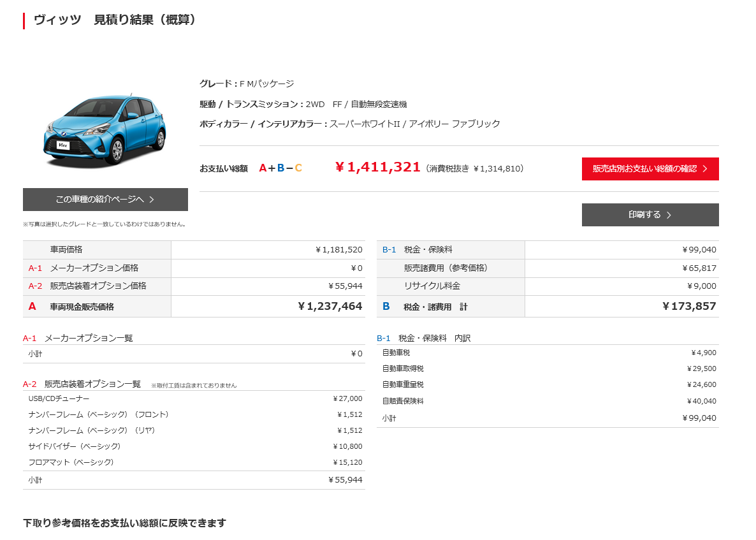756x540 pixels.
Task: Expand the chevron on 印刷する button
Action: coord(669,215)
